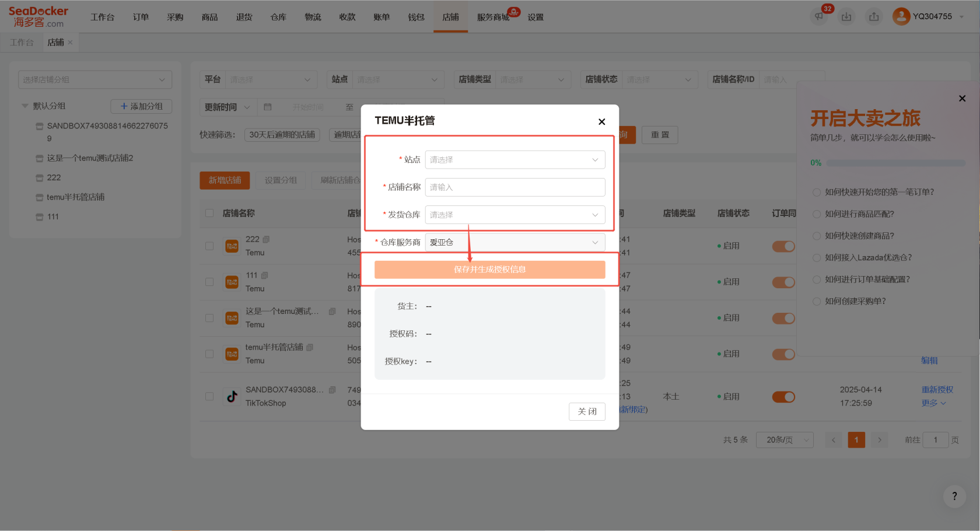The height and width of the screenshot is (531, 980).
Task: Close the 开启大宝之旅 guide panel
Action: [x=962, y=98]
